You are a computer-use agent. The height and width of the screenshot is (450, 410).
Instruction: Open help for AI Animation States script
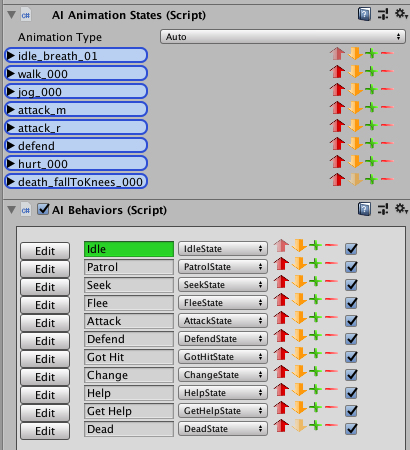pyautogui.click(x=364, y=15)
